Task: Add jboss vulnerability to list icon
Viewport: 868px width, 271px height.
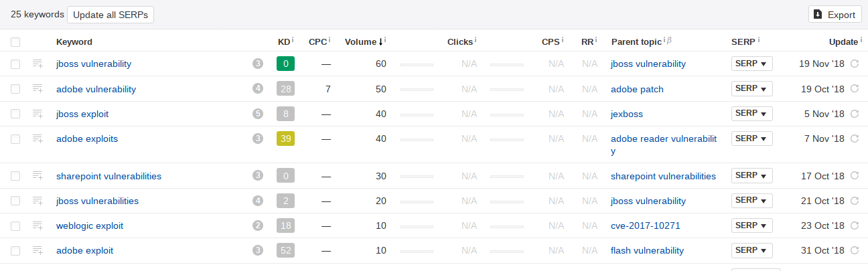Action: pyautogui.click(x=38, y=64)
